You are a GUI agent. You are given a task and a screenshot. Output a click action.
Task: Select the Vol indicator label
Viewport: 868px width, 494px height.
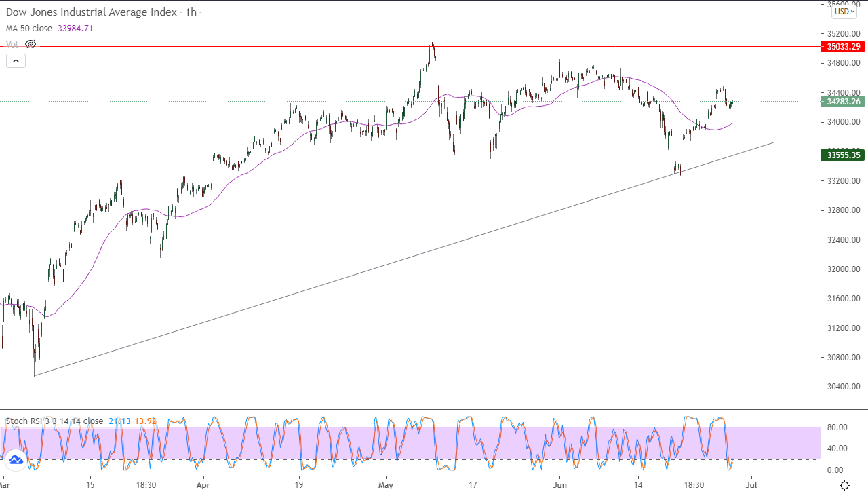click(x=12, y=44)
